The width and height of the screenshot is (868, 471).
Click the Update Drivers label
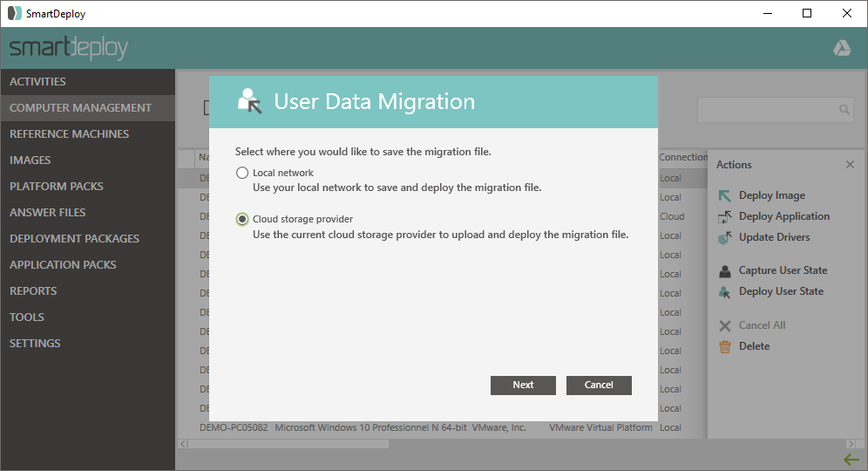tap(774, 237)
